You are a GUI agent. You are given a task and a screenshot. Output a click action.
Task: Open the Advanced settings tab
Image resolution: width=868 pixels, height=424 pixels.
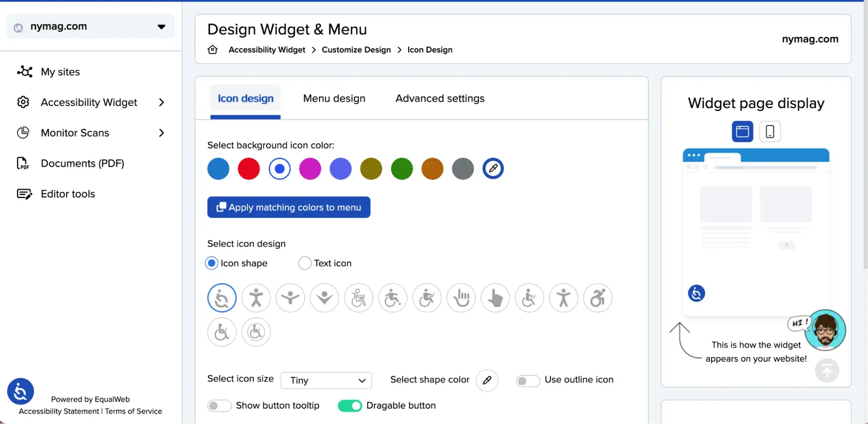point(440,99)
